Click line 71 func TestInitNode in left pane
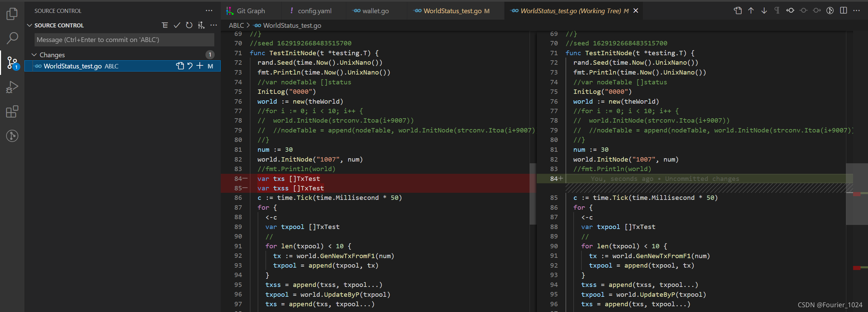 coord(314,53)
